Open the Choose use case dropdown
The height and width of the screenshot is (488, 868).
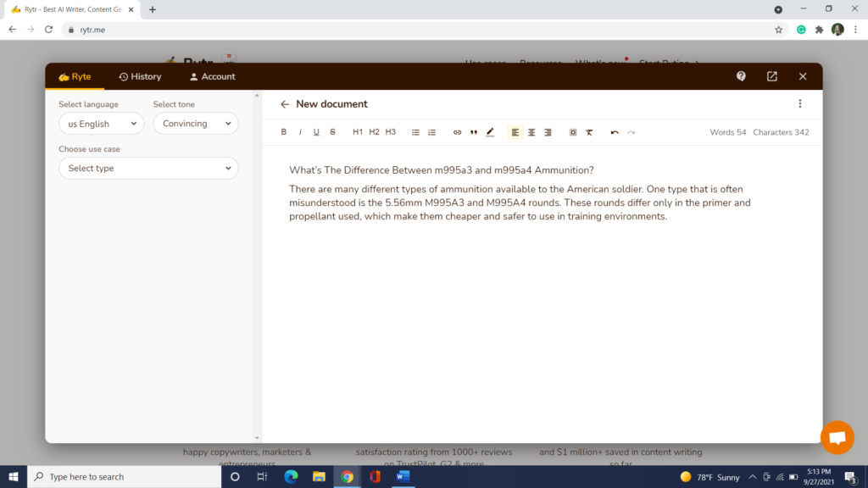[x=148, y=169]
